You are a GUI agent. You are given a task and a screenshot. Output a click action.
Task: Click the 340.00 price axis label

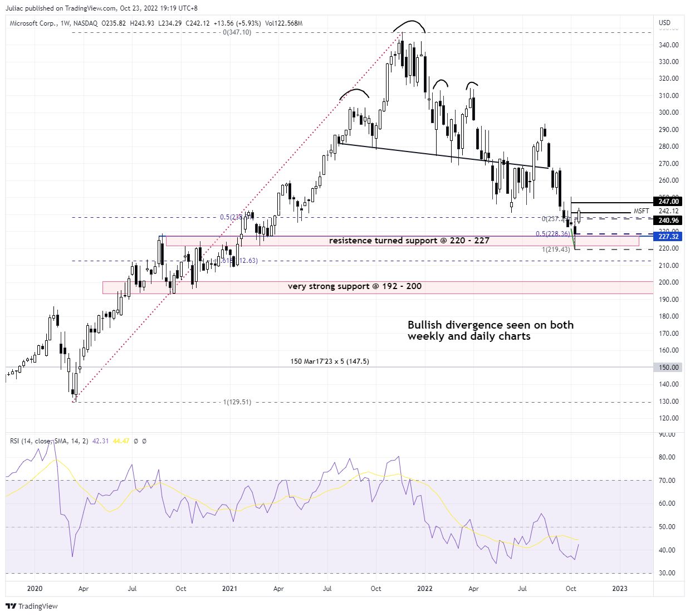point(668,45)
